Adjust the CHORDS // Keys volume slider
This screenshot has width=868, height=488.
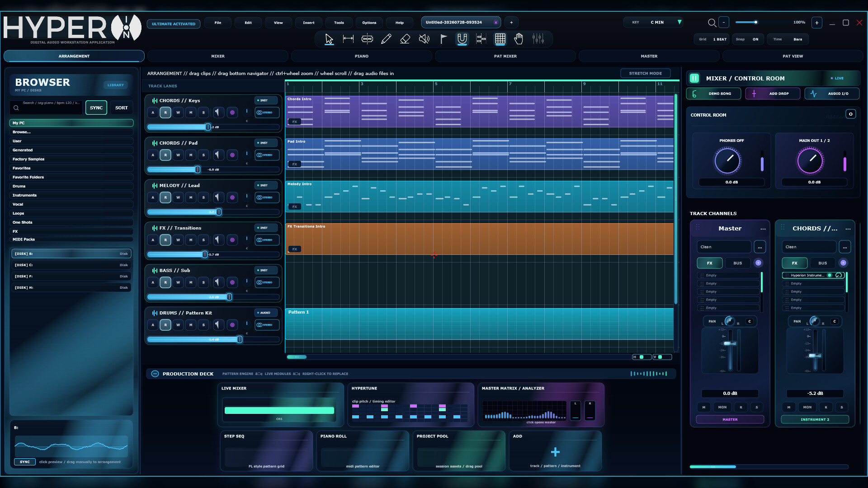pyautogui.click(x=213, y=127)
